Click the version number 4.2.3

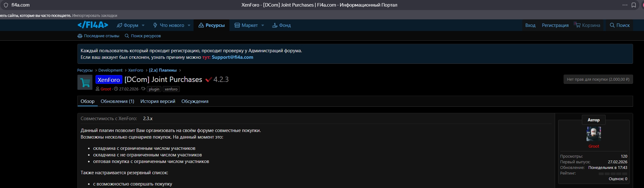tap(221, 79)
